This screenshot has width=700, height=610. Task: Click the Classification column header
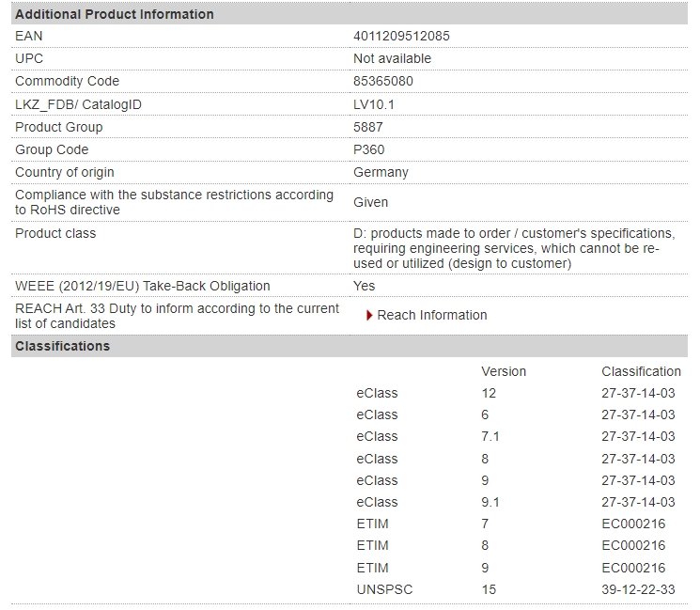641,371
